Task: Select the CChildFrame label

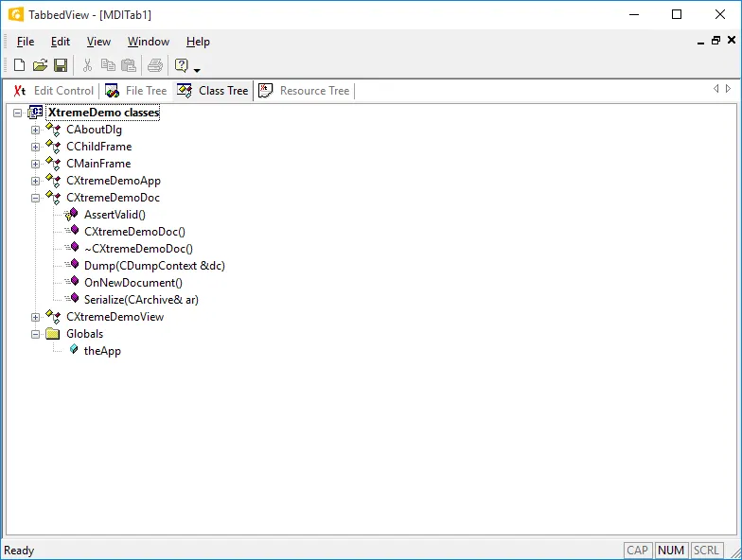Action: (x=98, y=147)
